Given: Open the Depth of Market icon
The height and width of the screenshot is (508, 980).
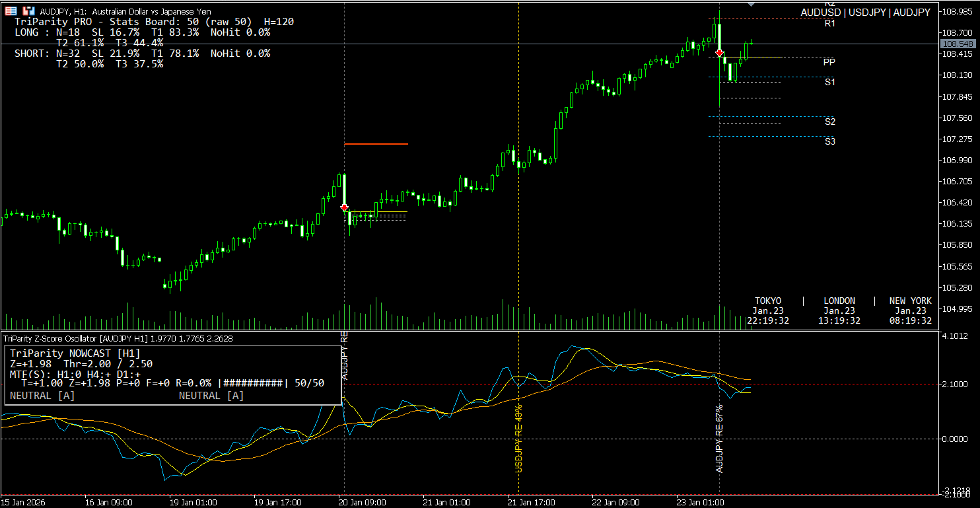Looking at the screenshot, I should (28, 11).
